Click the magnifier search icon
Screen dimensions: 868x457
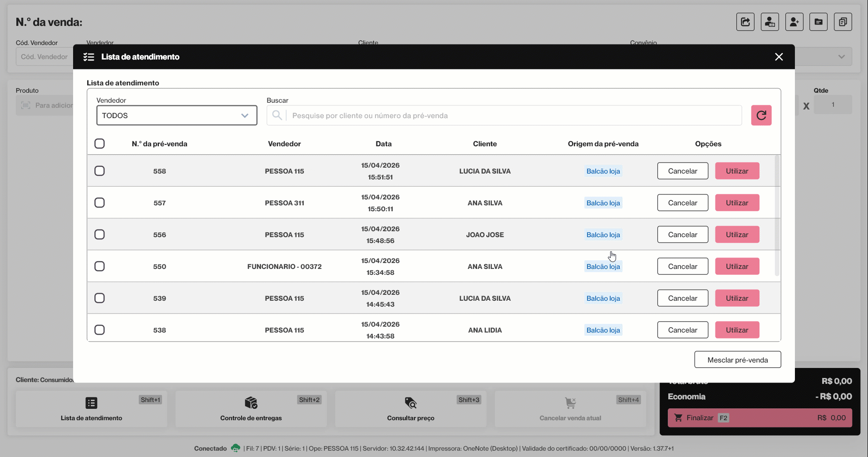tap(277, 115)
